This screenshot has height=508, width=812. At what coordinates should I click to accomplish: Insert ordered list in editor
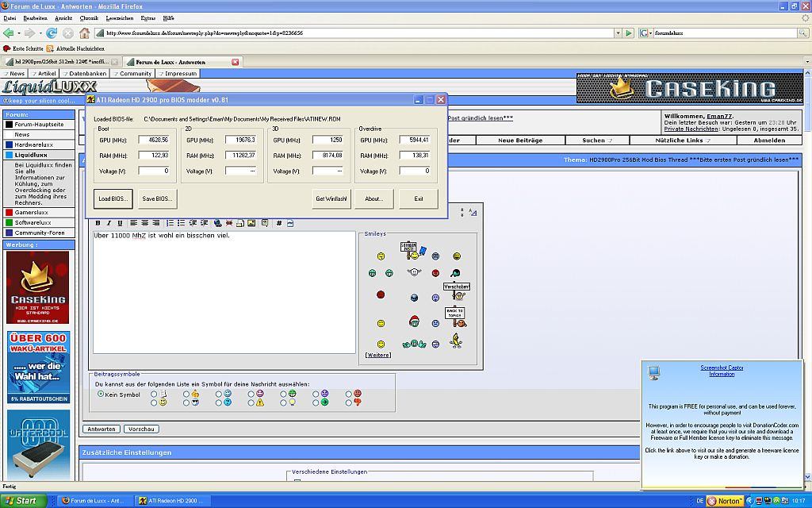click(170, 223)
